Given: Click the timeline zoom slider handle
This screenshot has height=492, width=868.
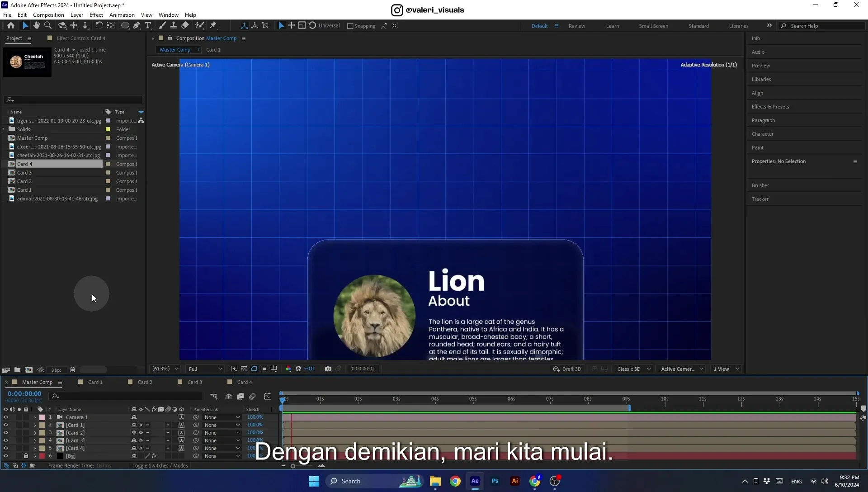Looking at the screenshot, I should click(x=293, y=466).
